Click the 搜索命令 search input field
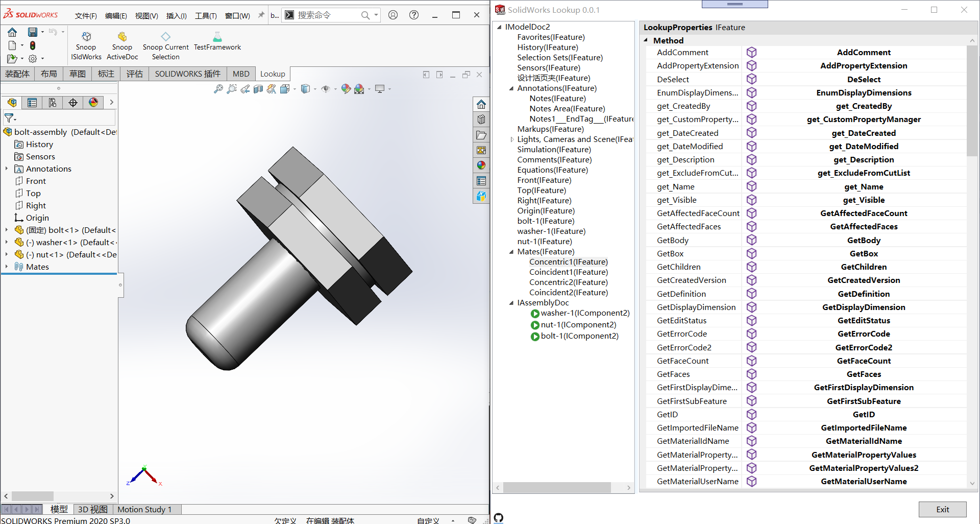This screenshot has height=524, width=980. point(327,15)
